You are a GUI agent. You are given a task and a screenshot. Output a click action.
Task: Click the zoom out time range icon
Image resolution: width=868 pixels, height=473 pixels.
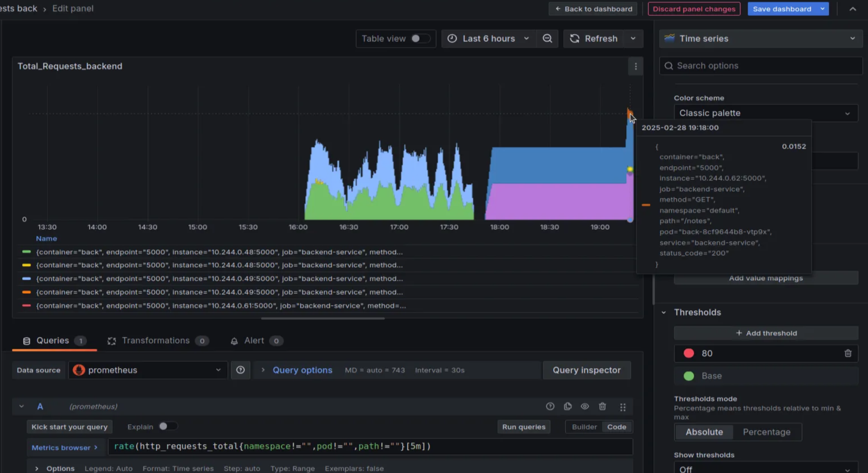(x=547, y=39)
